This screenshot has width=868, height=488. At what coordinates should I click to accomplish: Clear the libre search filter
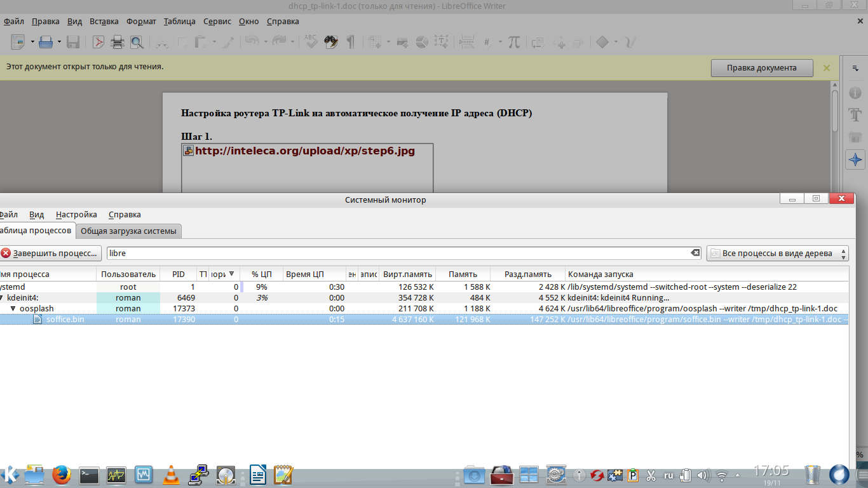pos(695,253)
